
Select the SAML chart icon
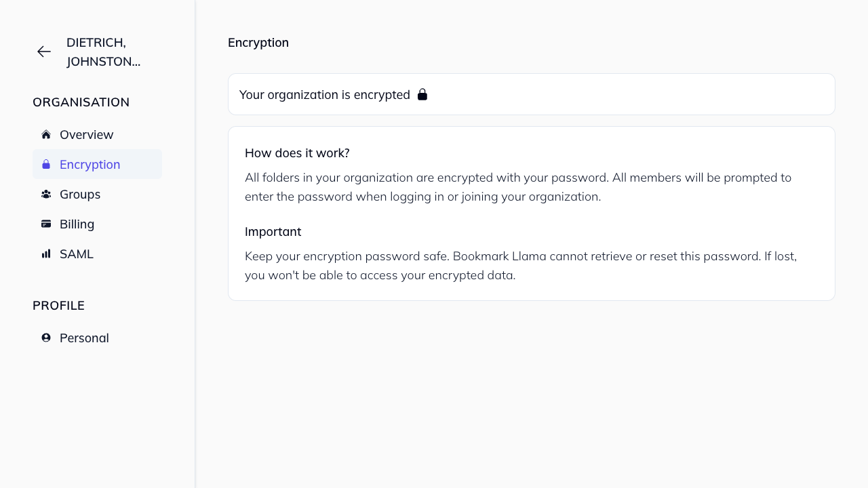click(x=45, y=253)
